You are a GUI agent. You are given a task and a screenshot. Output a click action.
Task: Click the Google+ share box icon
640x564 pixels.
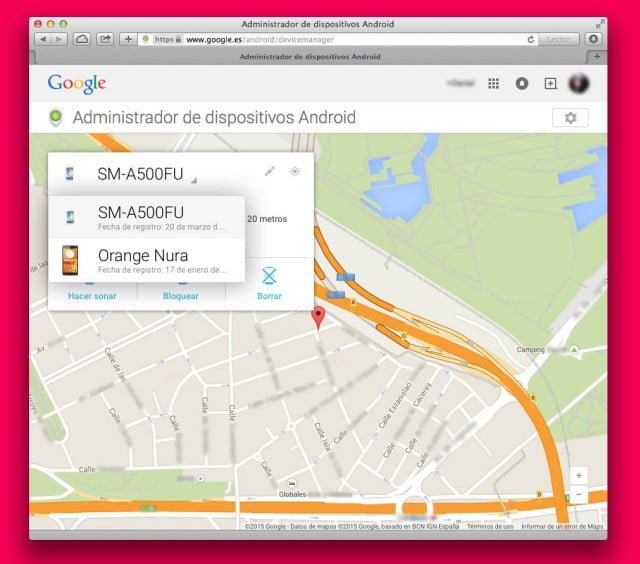(x=550, y=84)
